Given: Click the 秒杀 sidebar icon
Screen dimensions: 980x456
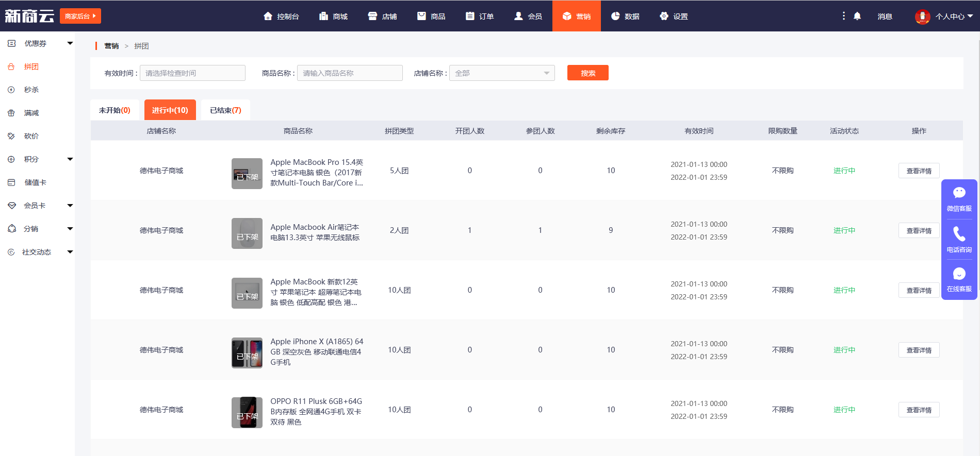Looking at the screenshot, I should 11,90.
